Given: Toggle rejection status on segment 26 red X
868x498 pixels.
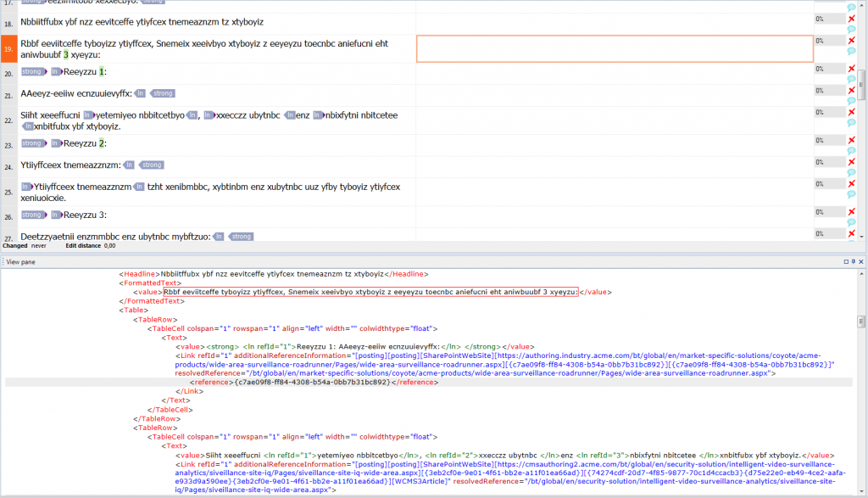Looking at the screenshot, I should point(850,212).
